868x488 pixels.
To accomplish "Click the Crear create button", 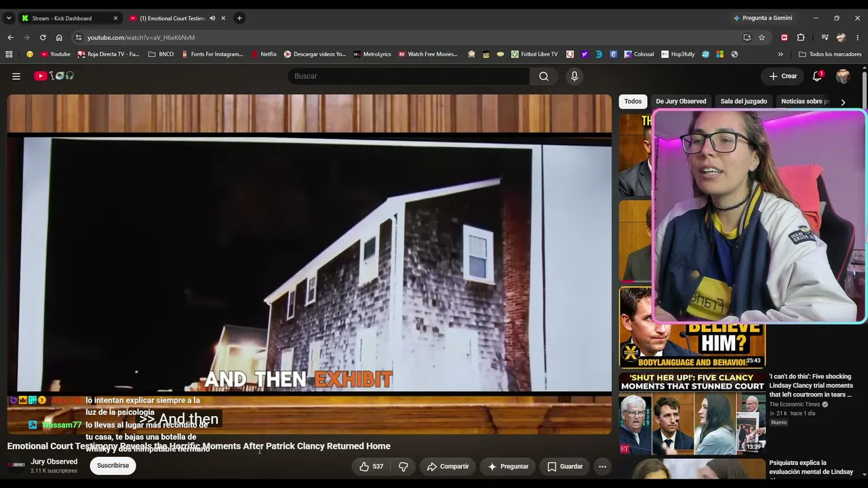I will click(783, 76).
